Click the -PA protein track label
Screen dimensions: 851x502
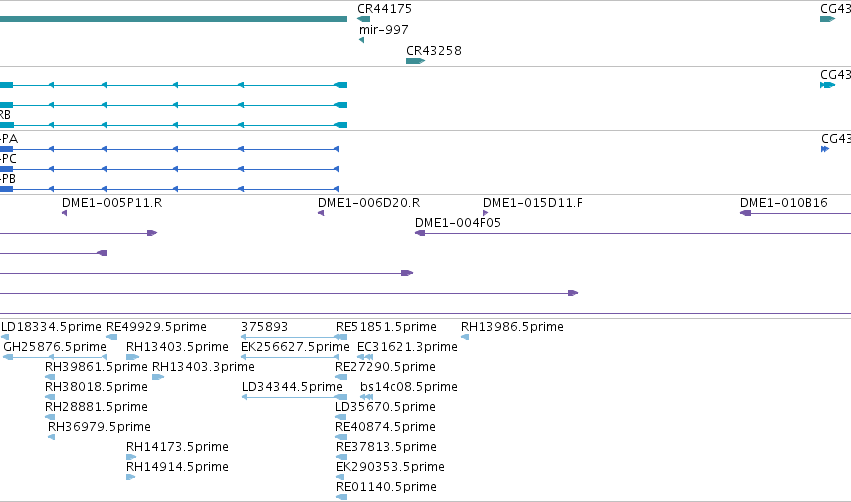[9, 139]
